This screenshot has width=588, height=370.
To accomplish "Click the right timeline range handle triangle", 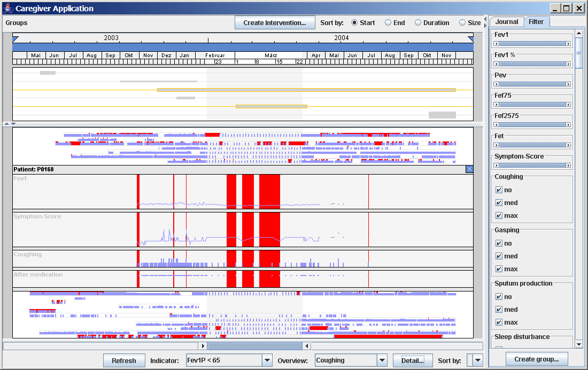I will click(x=470, y=38).
